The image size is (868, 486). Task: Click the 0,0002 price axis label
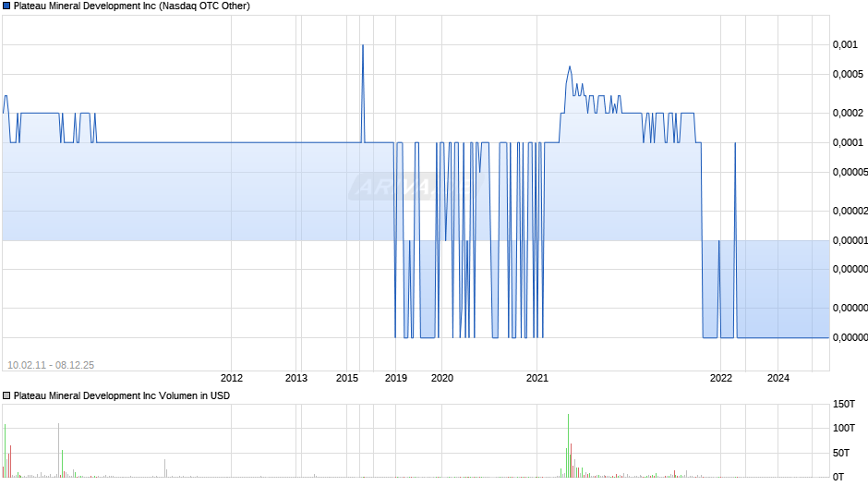[x=848, y=113]
